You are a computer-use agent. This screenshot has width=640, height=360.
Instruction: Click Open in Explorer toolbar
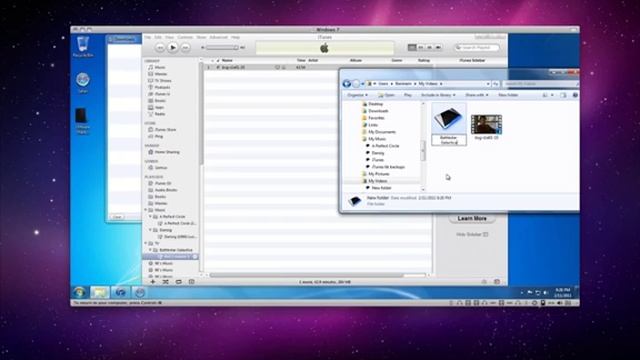(387, 95)
